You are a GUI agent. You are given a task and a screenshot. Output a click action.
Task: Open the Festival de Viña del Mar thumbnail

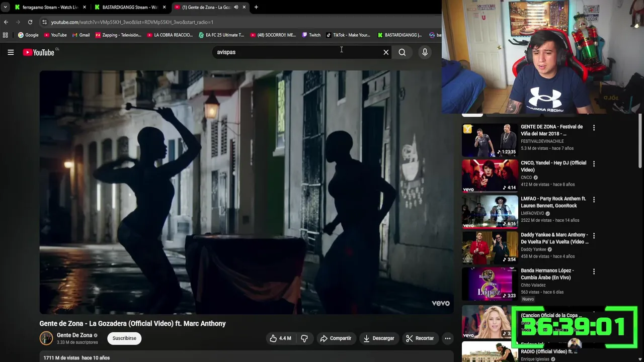[x=490, y=140]
